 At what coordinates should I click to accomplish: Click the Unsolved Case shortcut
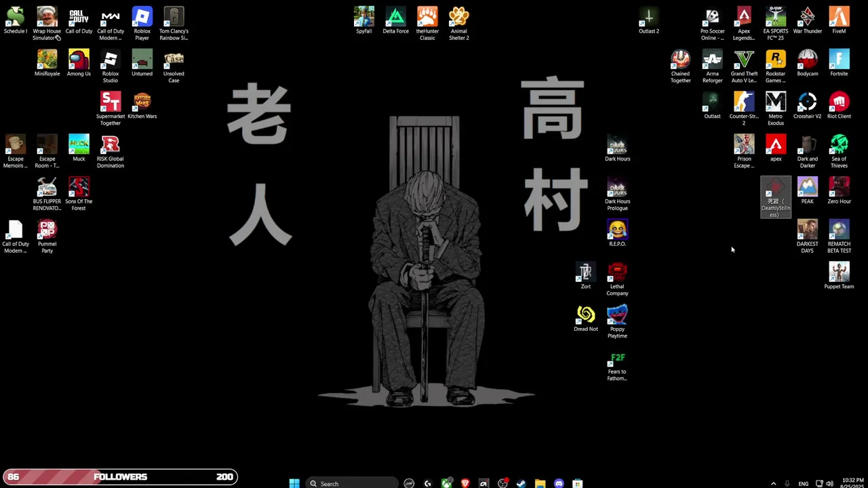coord(174,66)
